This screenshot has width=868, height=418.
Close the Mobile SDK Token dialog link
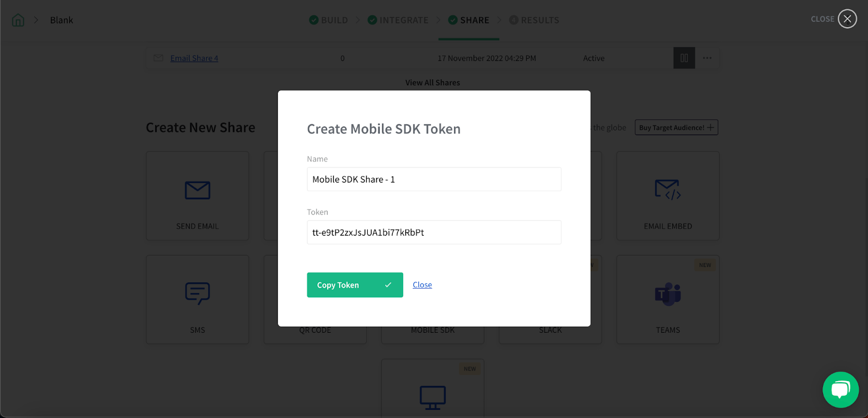[x=423, y=285]
